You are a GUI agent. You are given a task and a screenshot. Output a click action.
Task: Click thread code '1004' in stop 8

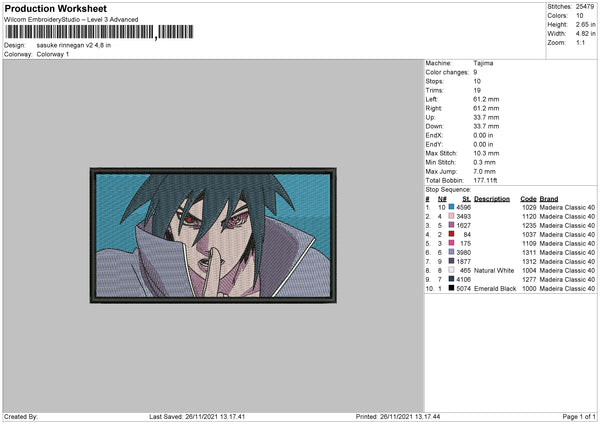coord(529,271)
